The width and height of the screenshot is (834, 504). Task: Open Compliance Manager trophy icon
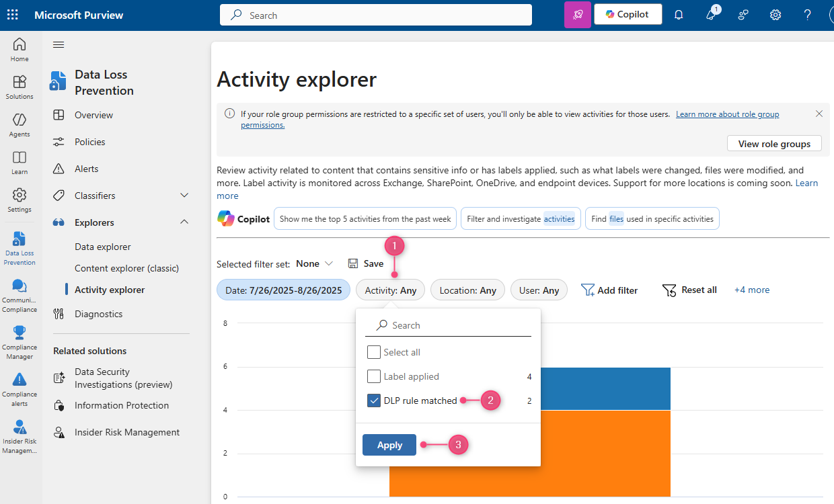pos(20,342)
